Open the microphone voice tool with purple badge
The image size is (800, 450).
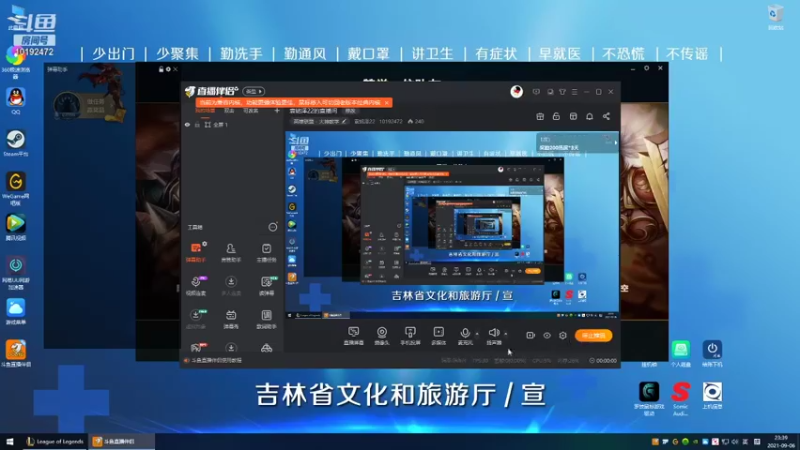coord(196,285)
